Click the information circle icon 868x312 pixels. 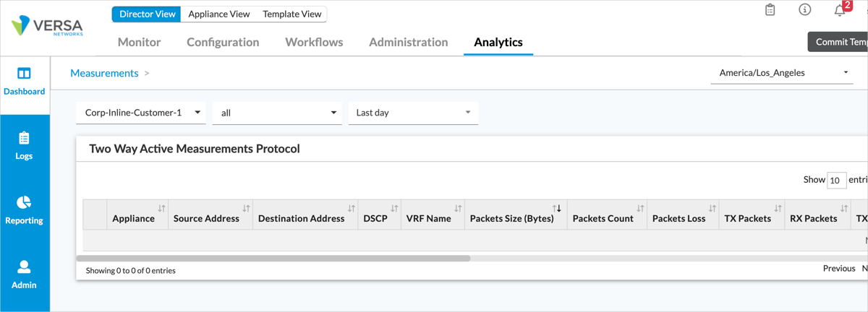click(x=804, y=10)
